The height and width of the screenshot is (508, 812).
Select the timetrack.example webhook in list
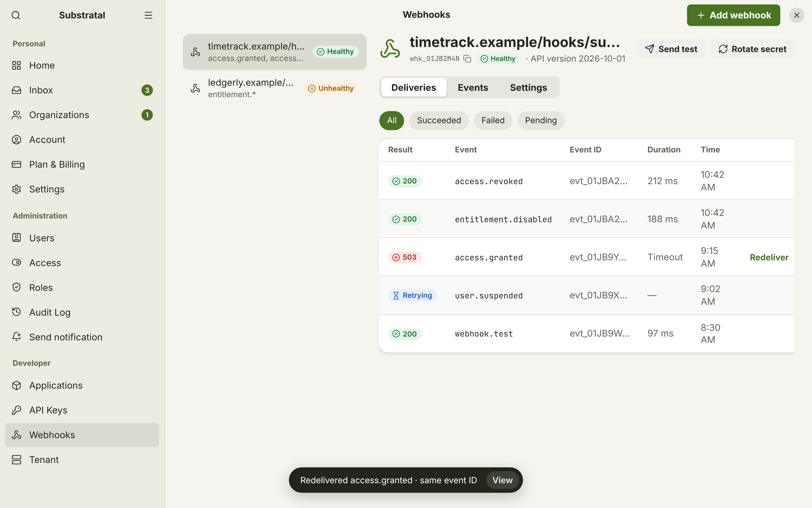point(274,52)
